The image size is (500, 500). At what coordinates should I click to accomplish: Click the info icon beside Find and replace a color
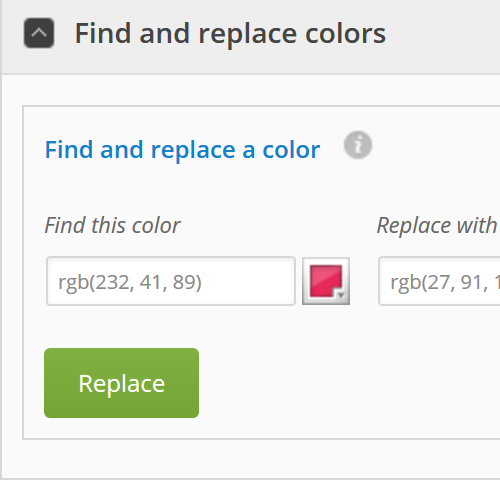point(358,145)
